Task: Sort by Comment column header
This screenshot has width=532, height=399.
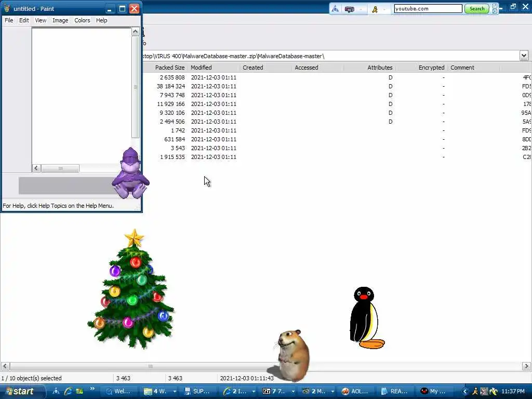Action: click(x=462, y=68)
